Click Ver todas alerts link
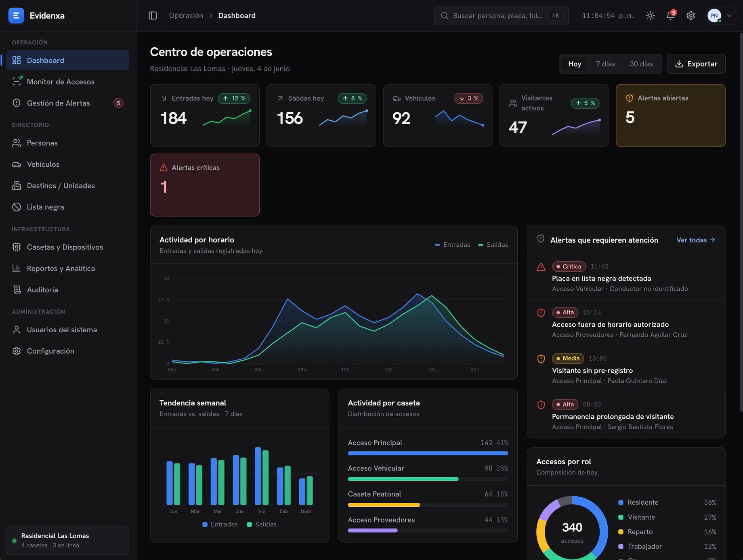This screenshot has width=743, height=560. [x=696, y=240]
